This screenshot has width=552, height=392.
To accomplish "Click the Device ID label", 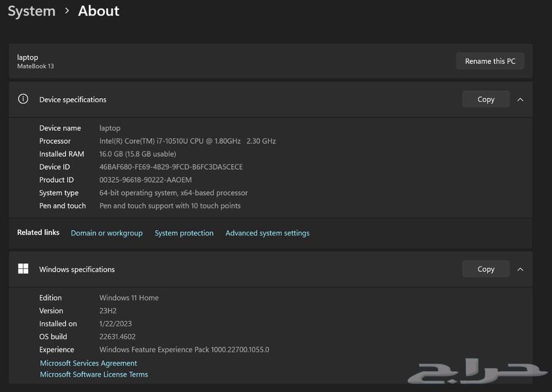I will click(x=55, y=167).
